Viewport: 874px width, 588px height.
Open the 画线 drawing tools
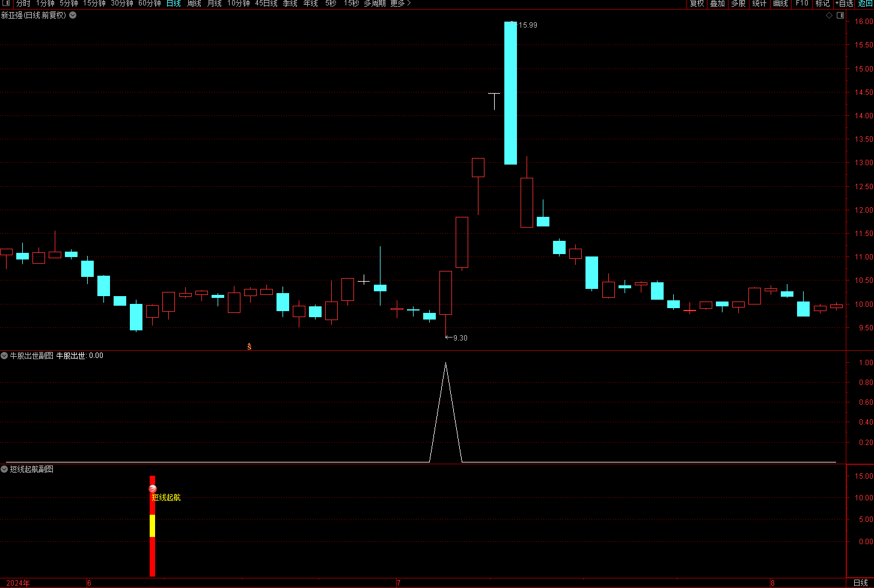tap(780, 4)
